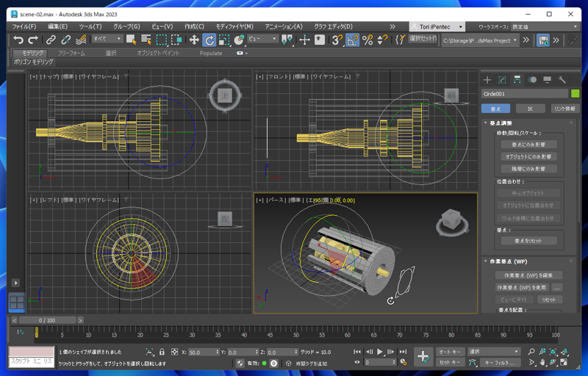Toggle the Spinner Snap button
Screen dimensions: 588x376
pos(382,40)
